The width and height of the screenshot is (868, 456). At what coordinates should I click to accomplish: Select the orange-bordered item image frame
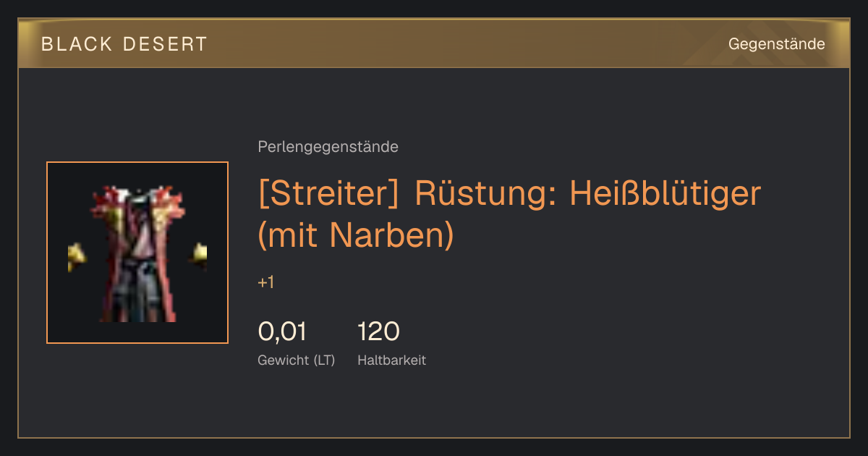(137, 253)
